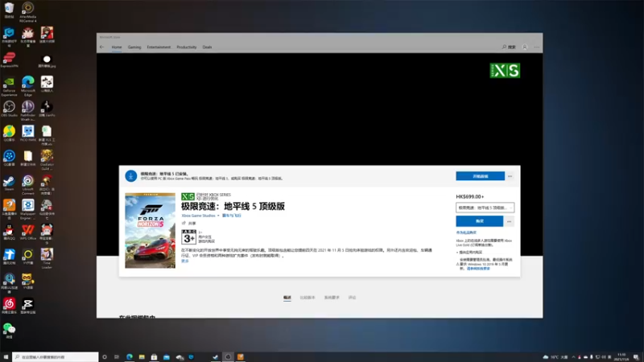
Task: Select the overview tab below the product card
Action: [x=287, y=298]
